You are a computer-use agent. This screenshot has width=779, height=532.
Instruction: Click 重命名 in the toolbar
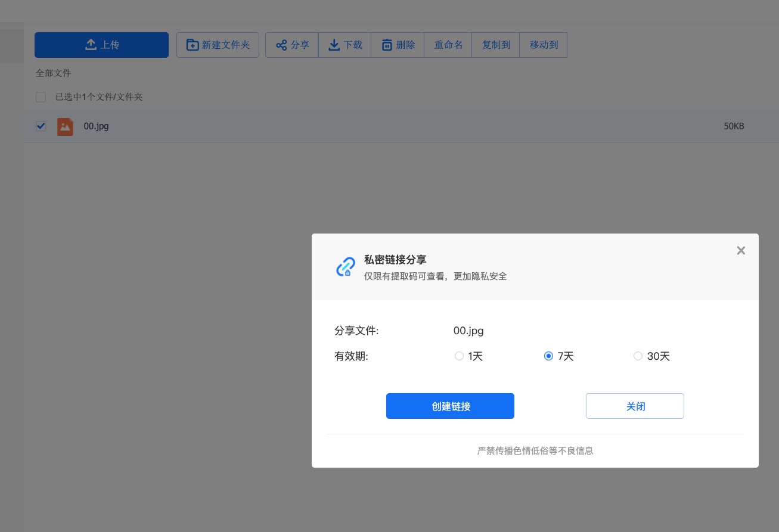point(448,45)
